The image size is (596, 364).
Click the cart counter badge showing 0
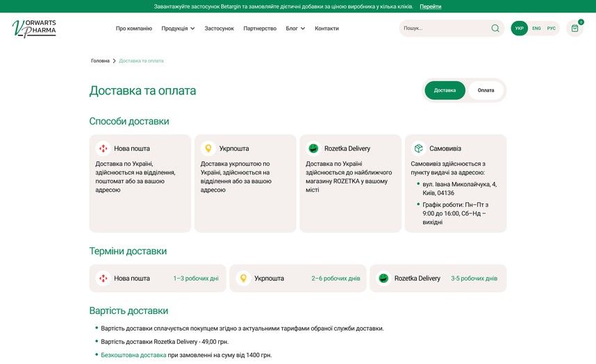point(581,22)
